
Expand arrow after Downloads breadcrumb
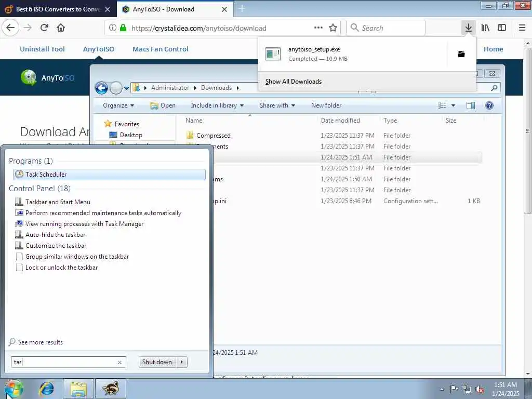(x=238, y=88)
